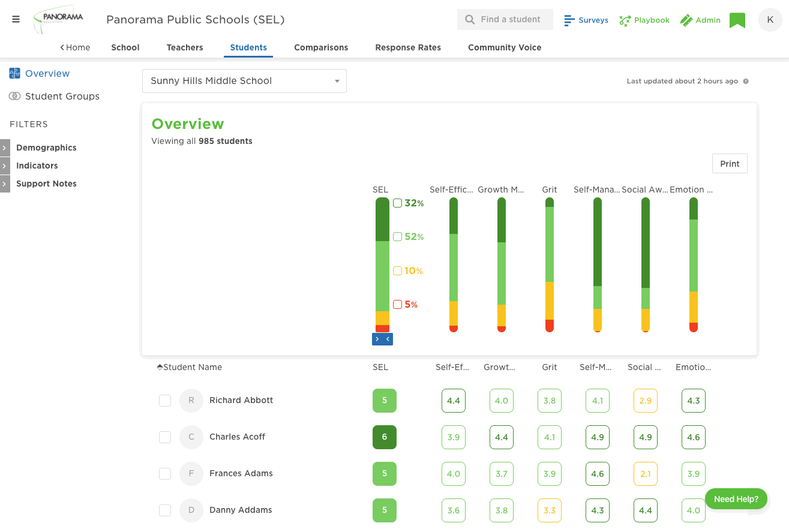Click the Student Name sort arrow
The image size is (789, 532).
click(x=160, y=367)
